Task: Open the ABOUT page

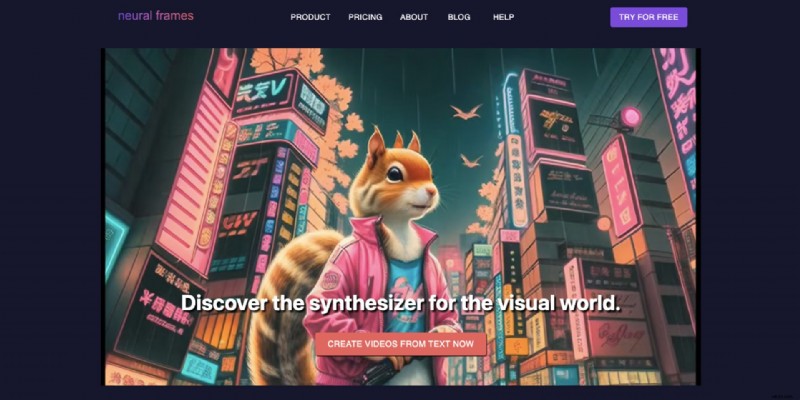Action: tap(414, 17)
